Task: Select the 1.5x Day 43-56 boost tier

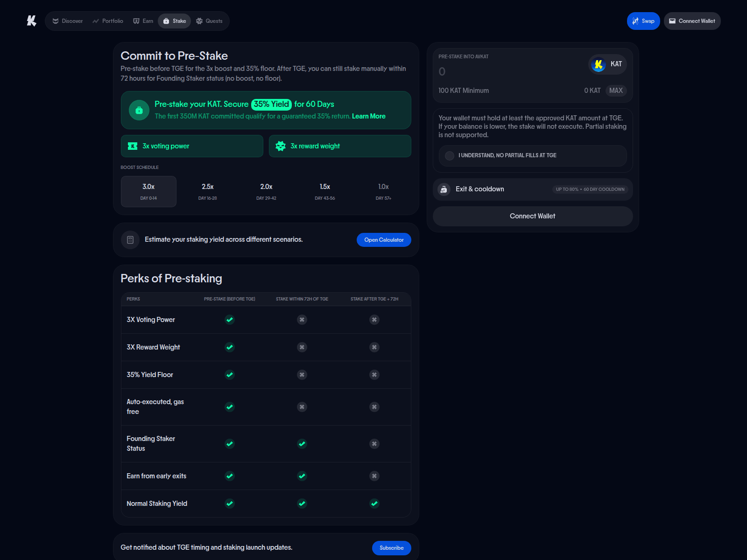Action: [325, 191]
